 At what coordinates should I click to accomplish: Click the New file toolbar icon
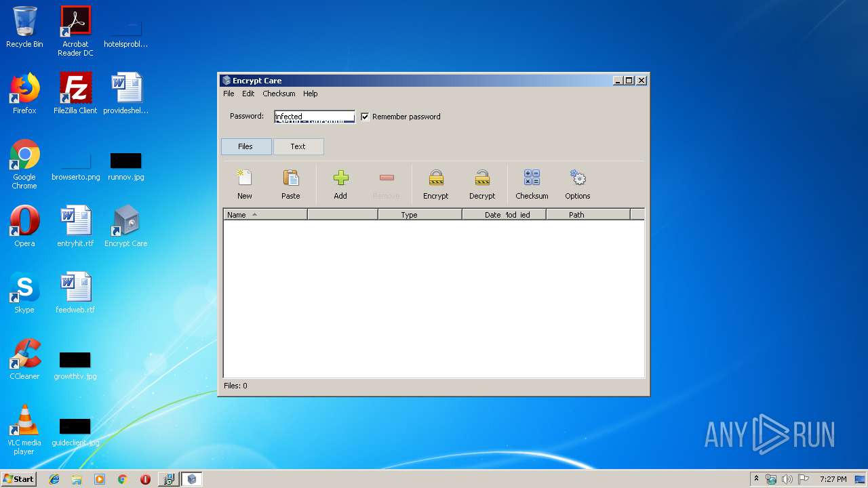tap(244, 184)
